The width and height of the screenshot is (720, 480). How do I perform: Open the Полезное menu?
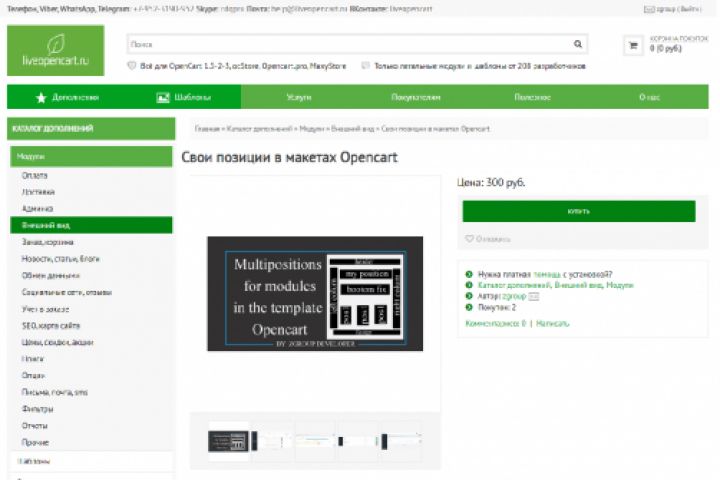click(532, 97)
